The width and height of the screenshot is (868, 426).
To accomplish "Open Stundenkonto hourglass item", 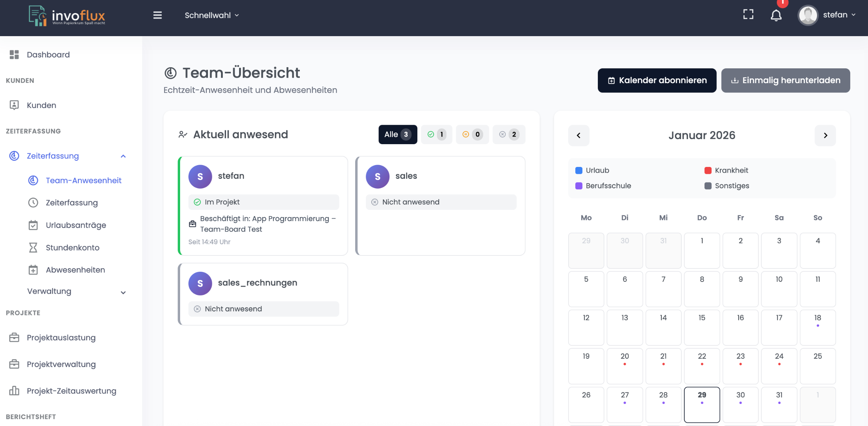I will 72,248.
